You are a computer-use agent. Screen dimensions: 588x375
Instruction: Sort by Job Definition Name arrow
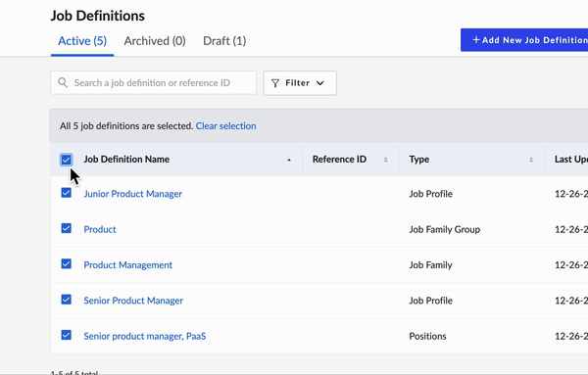pyautogui.click(x=289, y=160)
